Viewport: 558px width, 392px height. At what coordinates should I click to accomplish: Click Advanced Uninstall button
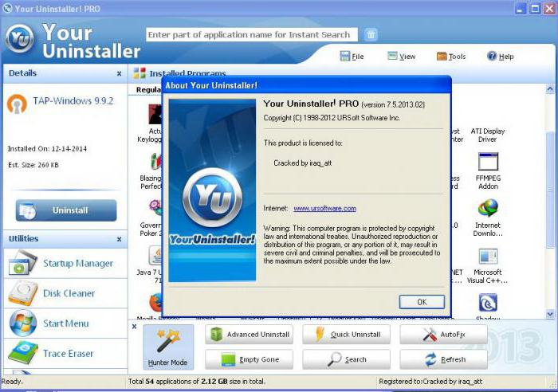(x=249, y=335)
